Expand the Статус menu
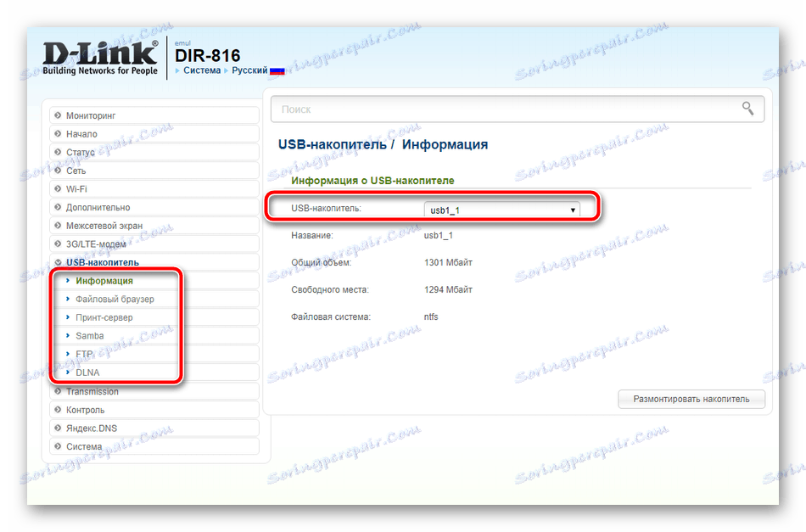Screen dimensions: 806x532 154,152
